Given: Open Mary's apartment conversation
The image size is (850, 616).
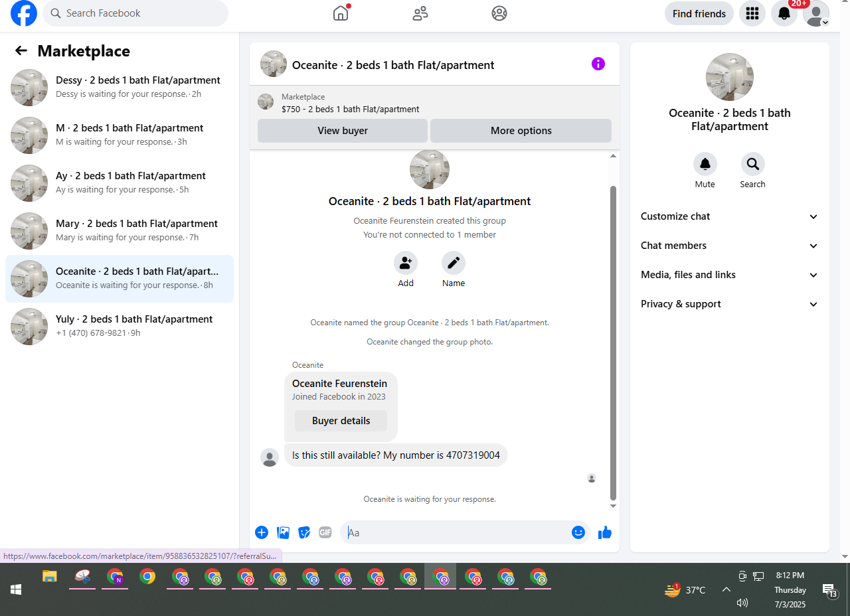Looking at the screenshot, I should 120,231.
